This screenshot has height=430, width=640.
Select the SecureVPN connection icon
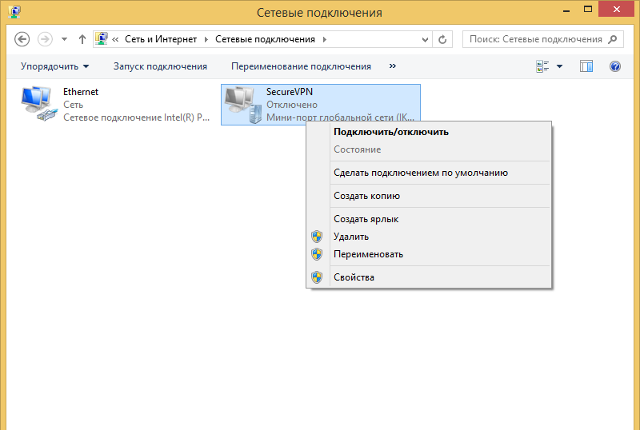(x=242, y=104)
